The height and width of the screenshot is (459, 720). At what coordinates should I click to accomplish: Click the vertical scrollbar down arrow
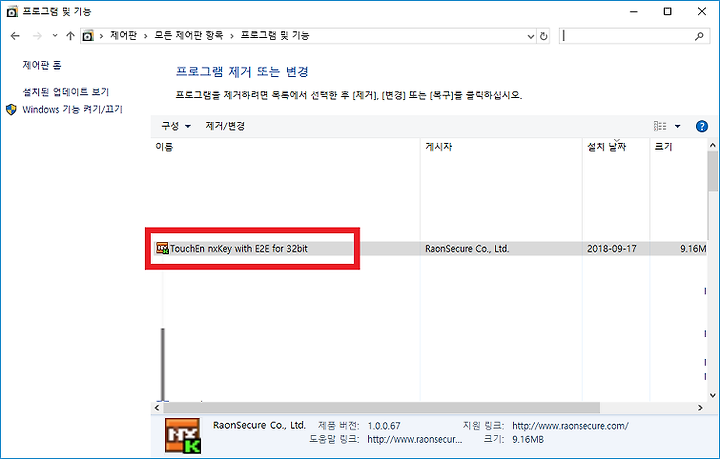713,395
